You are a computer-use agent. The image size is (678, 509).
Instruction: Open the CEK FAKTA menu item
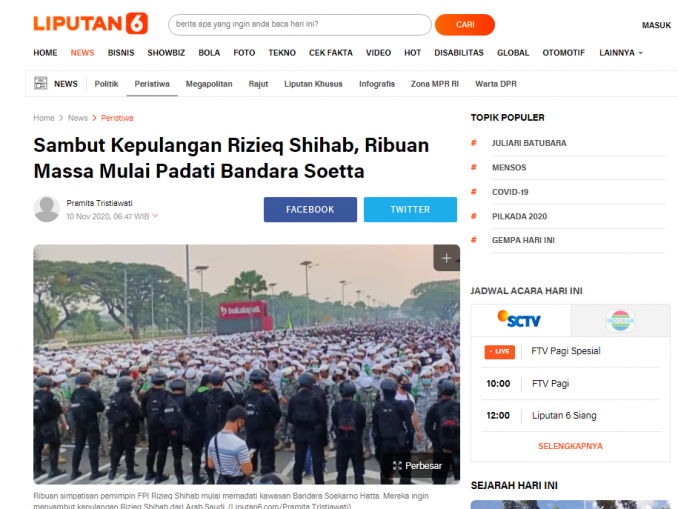(x=331, y=53)
